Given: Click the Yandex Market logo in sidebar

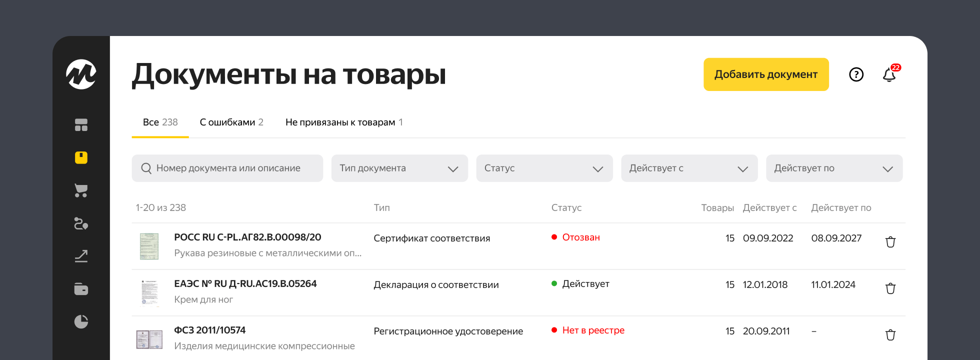Looking at the screenshot, I should click(x=81, y=74).
